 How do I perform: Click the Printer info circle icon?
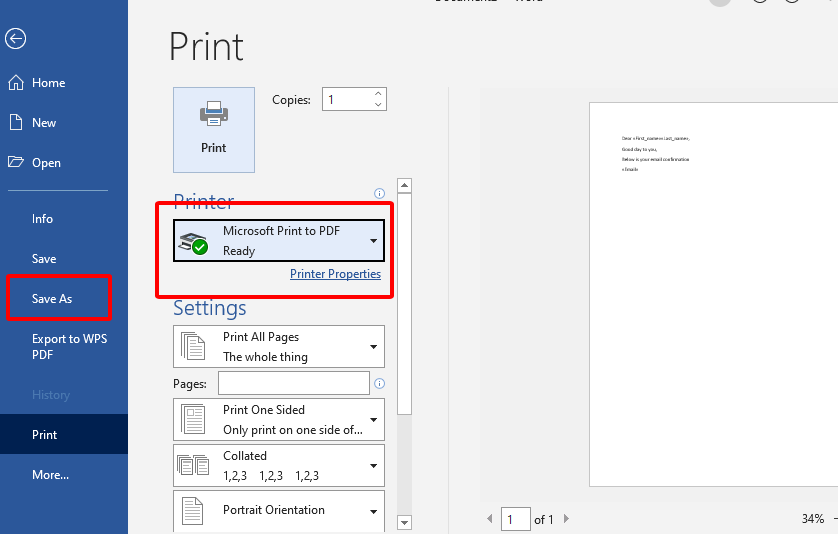click(379, 194)
